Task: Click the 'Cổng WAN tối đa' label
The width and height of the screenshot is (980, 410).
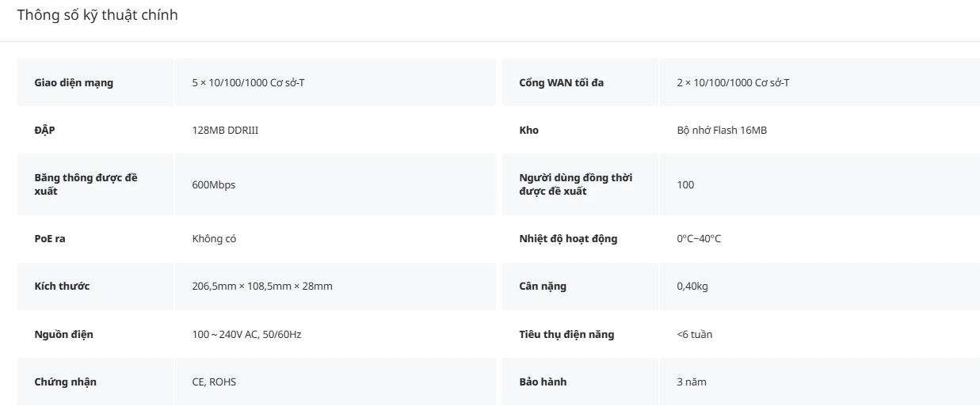Action: coord(561,82)
